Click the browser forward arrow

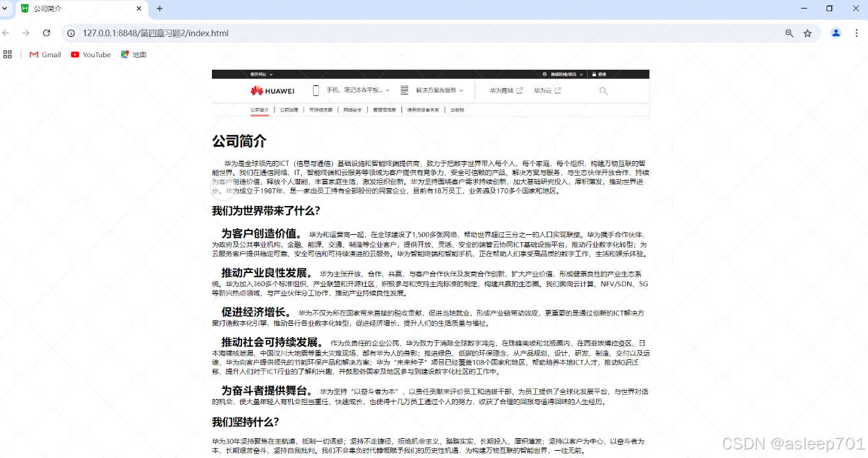(26, 33)
